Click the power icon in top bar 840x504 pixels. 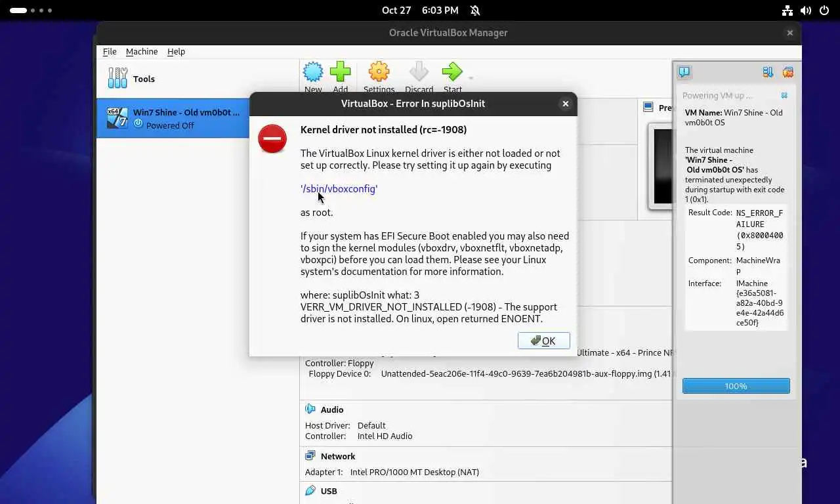coord(824,10)
